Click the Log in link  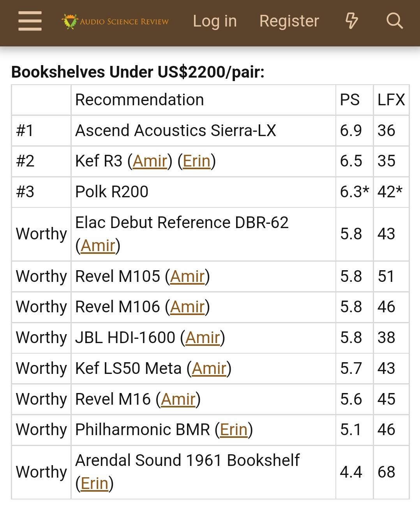(x=215, y=21)
